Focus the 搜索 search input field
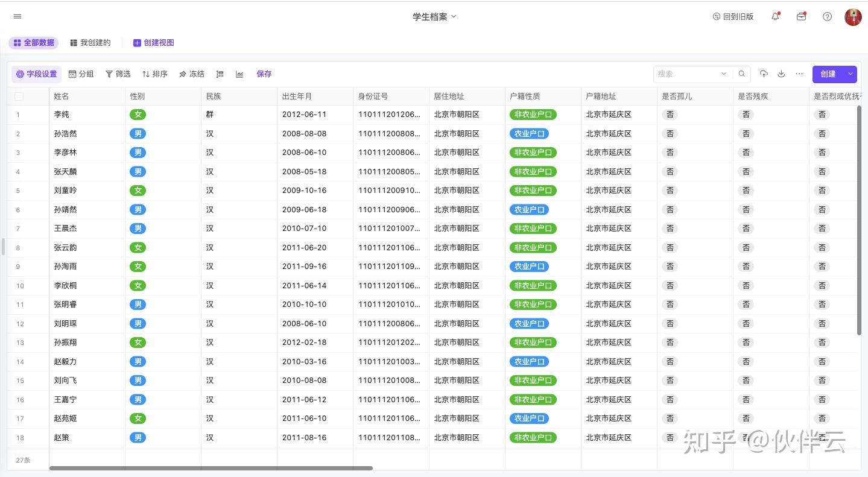 coord(688,74)
